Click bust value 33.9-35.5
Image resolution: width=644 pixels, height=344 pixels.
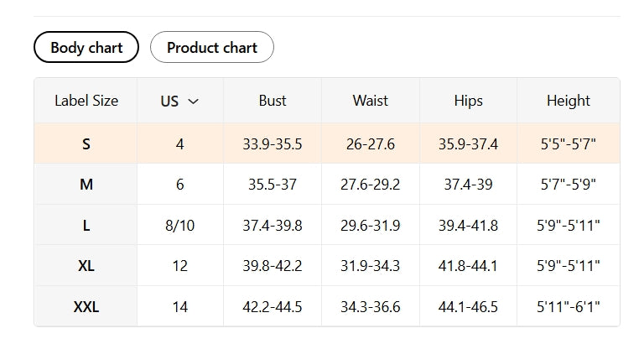(x=273, y=143)
